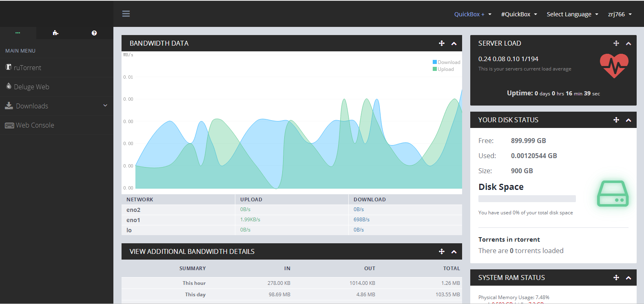Open the zrj766 user menu
Image resolution: width=644 pixels, height=304 pixels.
pos(620,14)
